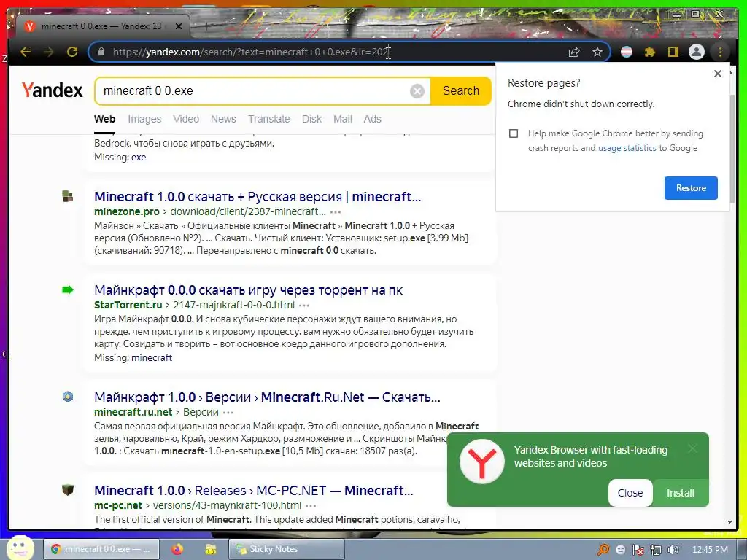747x560 pixels.
Task: Click the StarTorrent.ru site link
Action: pos(128,305)
